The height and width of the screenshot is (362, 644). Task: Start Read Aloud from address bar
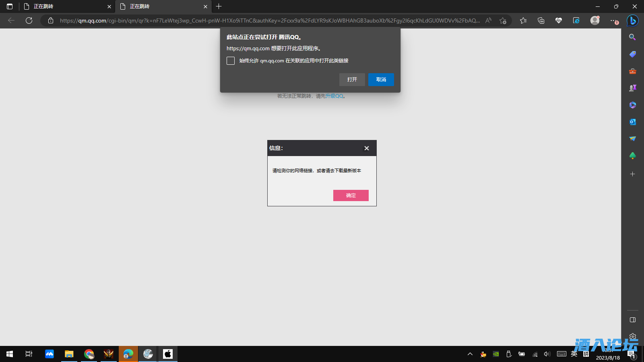[x=488, y=21]
